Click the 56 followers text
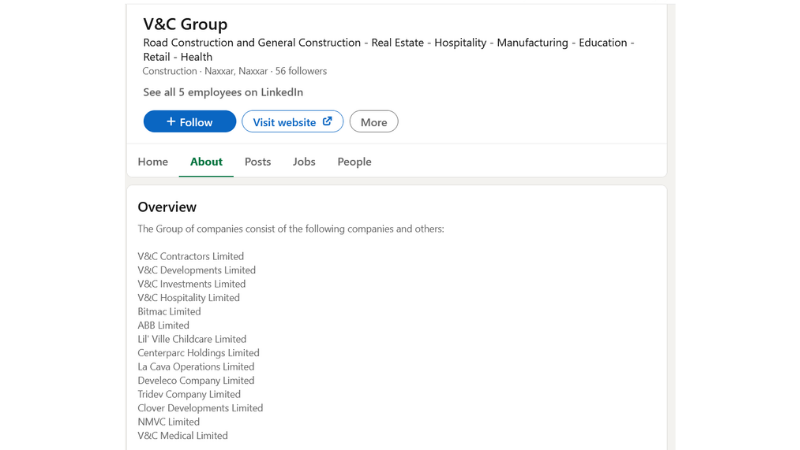 [301, 71]
